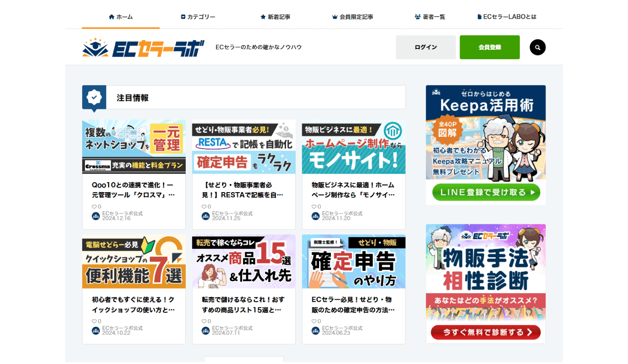Click heart icon on モノサイト article
The height and width of the screenshot is (364, 628).
(x=314, y=207)
